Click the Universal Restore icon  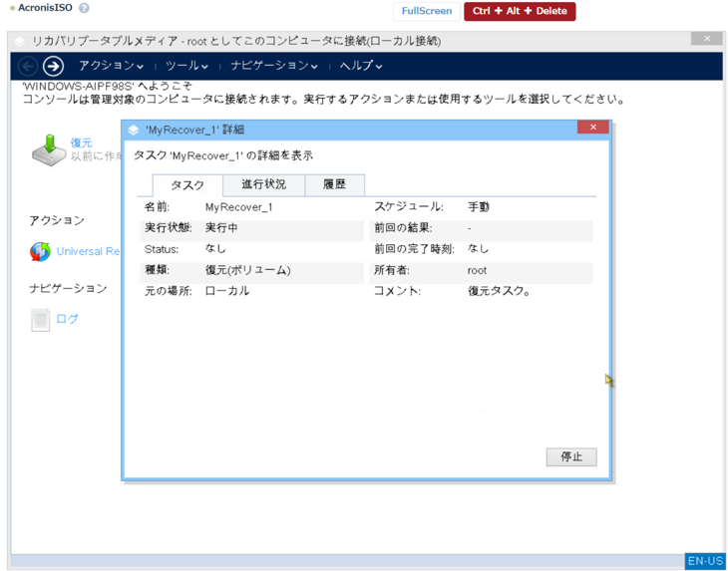[40, 251]
